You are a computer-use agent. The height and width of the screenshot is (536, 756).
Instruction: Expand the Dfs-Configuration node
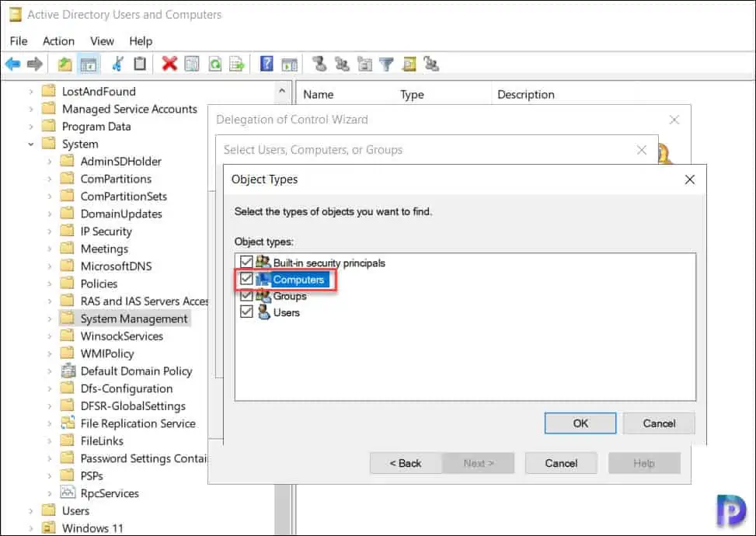pyautogui.click(x=50, y=388)
